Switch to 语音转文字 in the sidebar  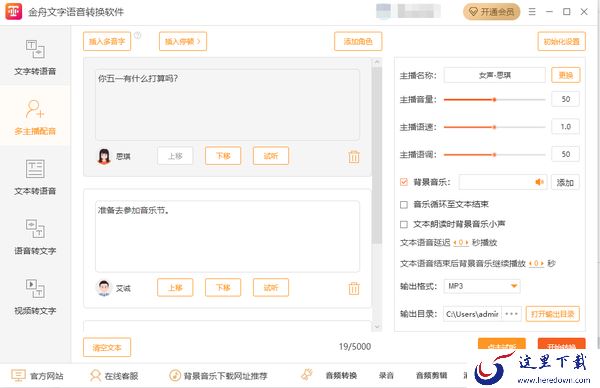tap(35, 236)
